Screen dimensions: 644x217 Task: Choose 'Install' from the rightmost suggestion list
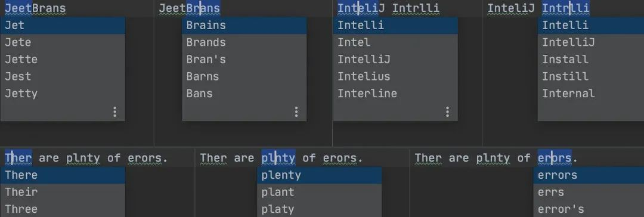click(x=591, y=60)
